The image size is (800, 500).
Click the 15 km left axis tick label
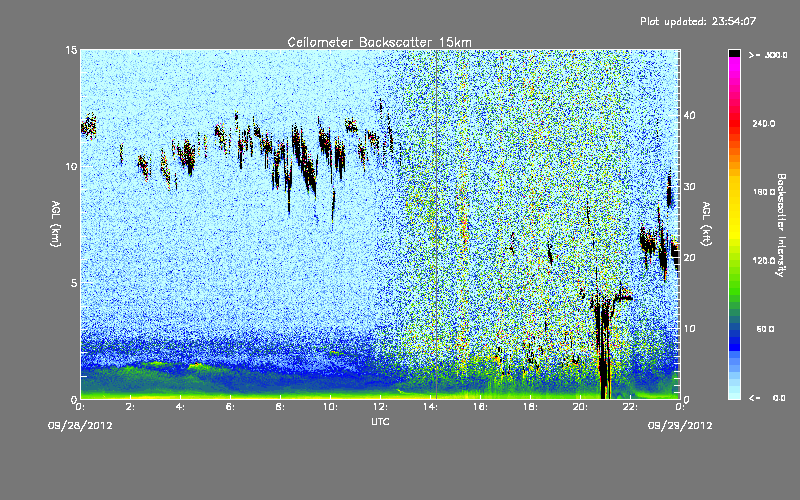pyautogui.click(x=71, y=50)
